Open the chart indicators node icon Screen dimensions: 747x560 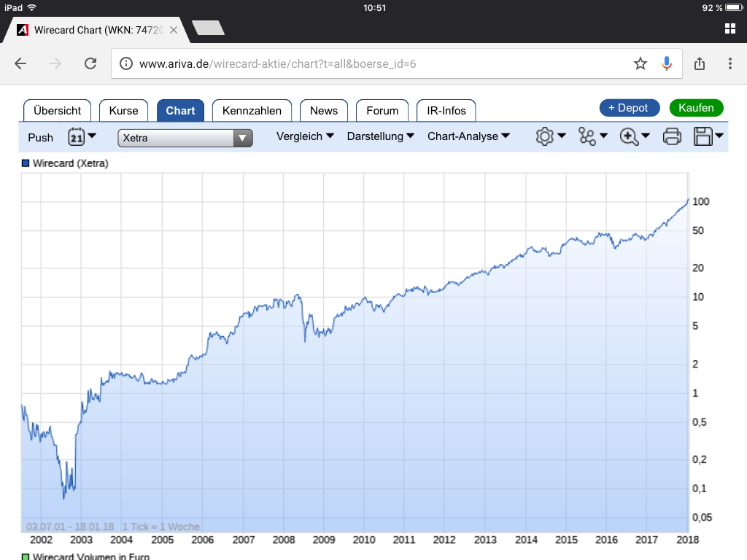pos(587,136)
